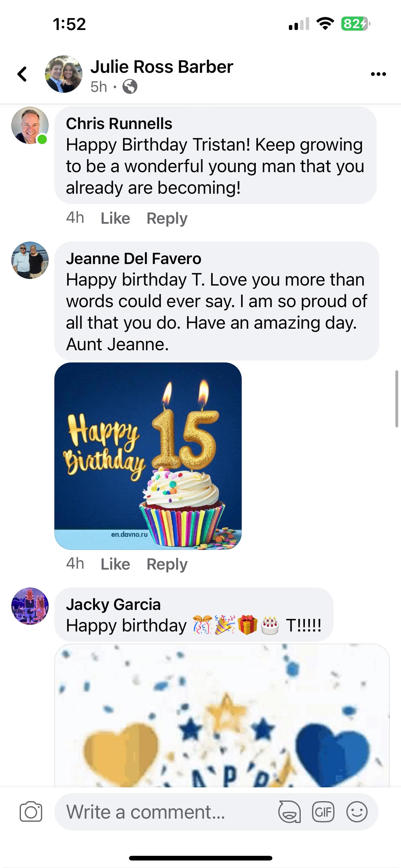The width and height of the screenshot is (401, 868).
Task: Open Chris Runnells' profile picture
Action: coord(30,125)
